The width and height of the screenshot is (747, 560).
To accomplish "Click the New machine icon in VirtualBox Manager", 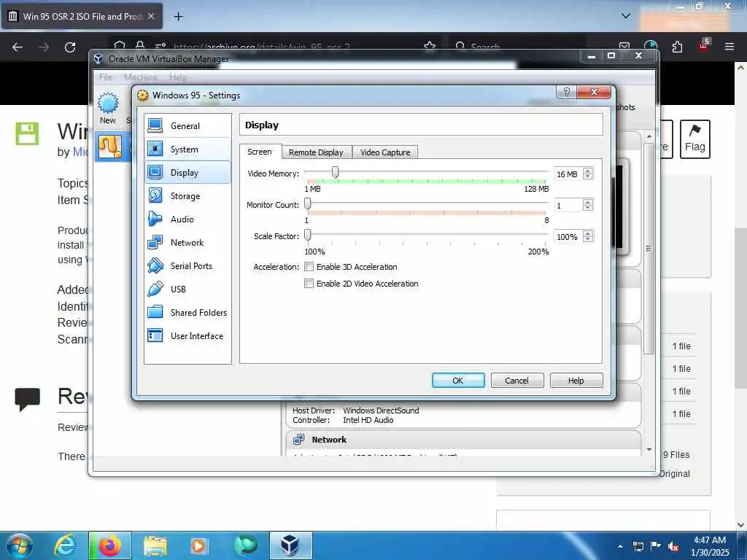I will (x=108, y=109).
